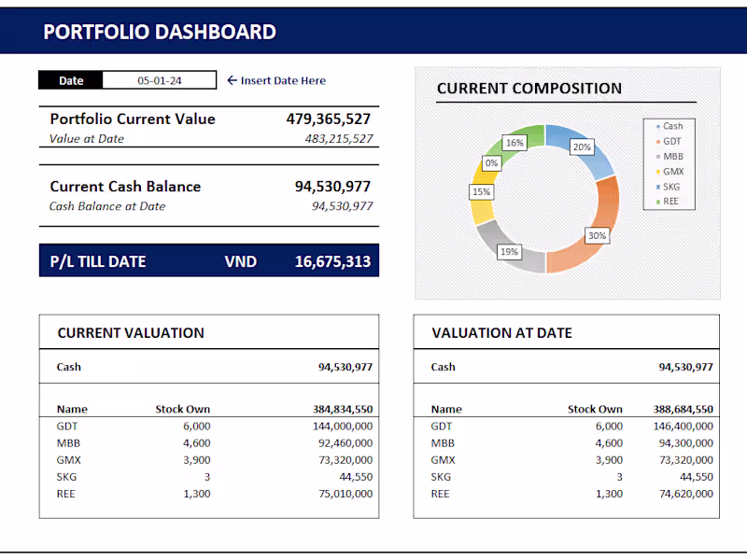Select the 30% chart segment label
Screen dimensions: 747x560
[x=597, y=236]
